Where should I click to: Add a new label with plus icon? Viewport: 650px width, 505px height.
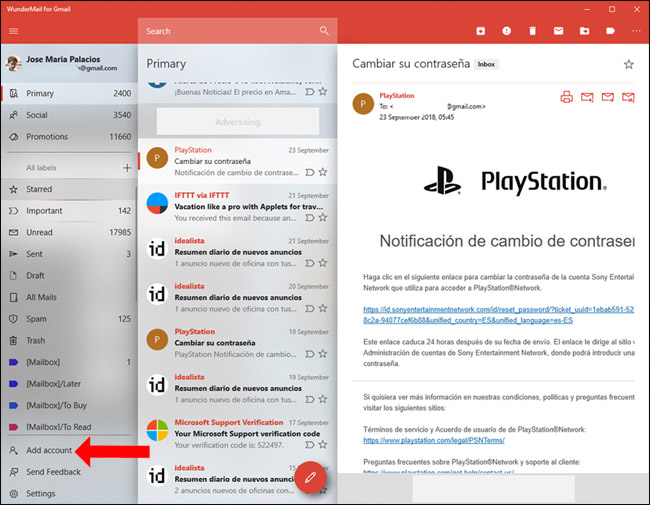[127, 168]
